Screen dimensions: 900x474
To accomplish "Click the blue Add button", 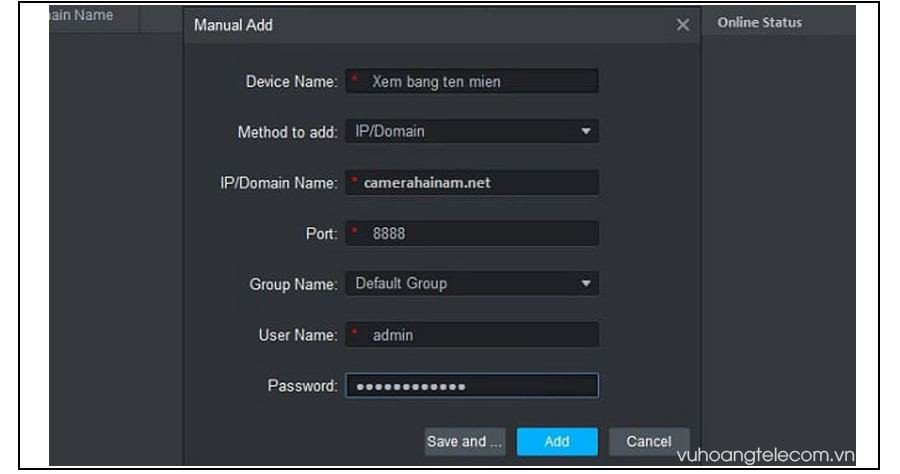I will pyautogui.click(x=557, y=441).
